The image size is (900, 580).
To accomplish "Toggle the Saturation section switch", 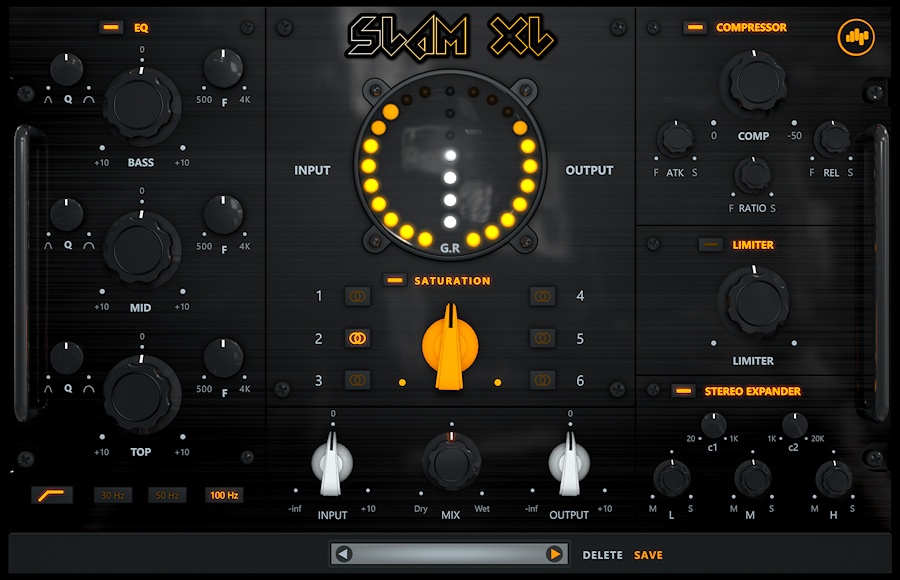I will (x=394, y=280).
